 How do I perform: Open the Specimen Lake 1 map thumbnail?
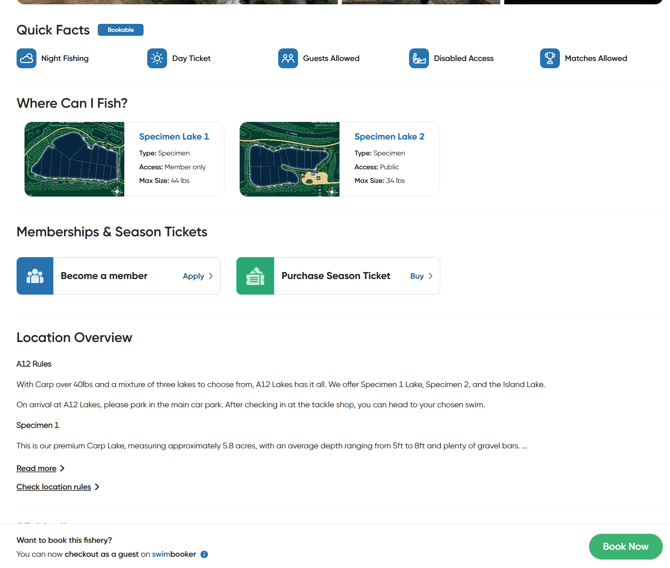(75, 159)
